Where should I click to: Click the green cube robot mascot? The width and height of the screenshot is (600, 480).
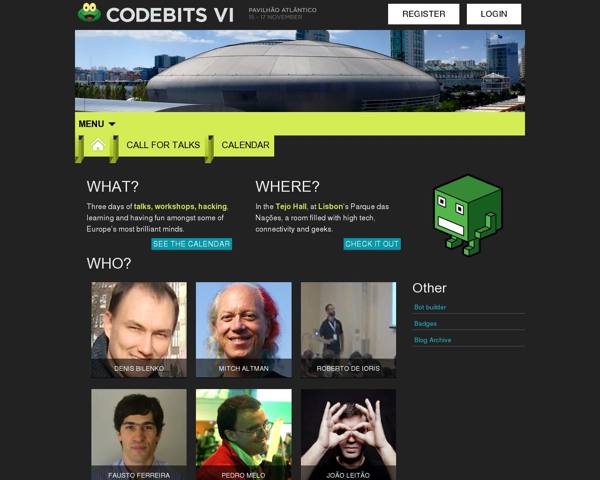(x=468, y=216)
